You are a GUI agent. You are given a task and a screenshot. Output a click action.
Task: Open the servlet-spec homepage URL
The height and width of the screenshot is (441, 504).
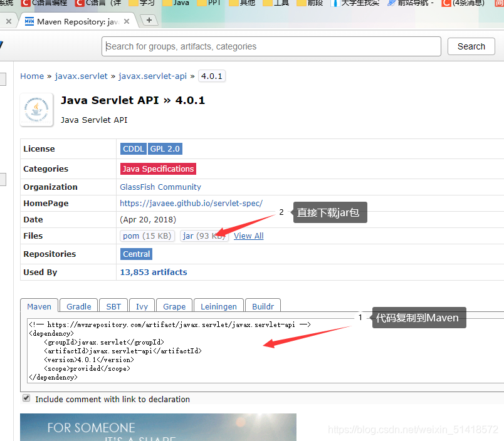(191, 204)
